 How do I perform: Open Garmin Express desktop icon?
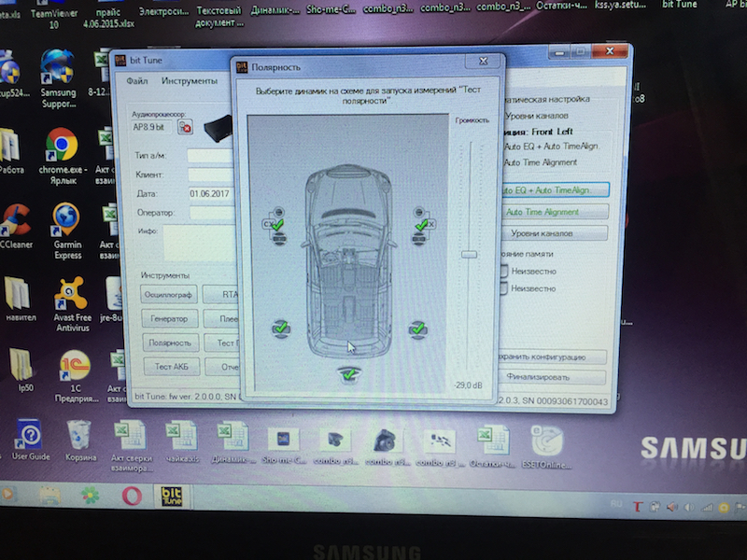[67, 231]
